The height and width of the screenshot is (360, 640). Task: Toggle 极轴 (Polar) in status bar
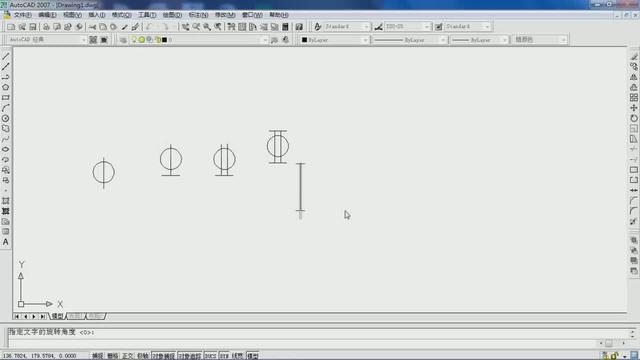click(x=143, y=356)
